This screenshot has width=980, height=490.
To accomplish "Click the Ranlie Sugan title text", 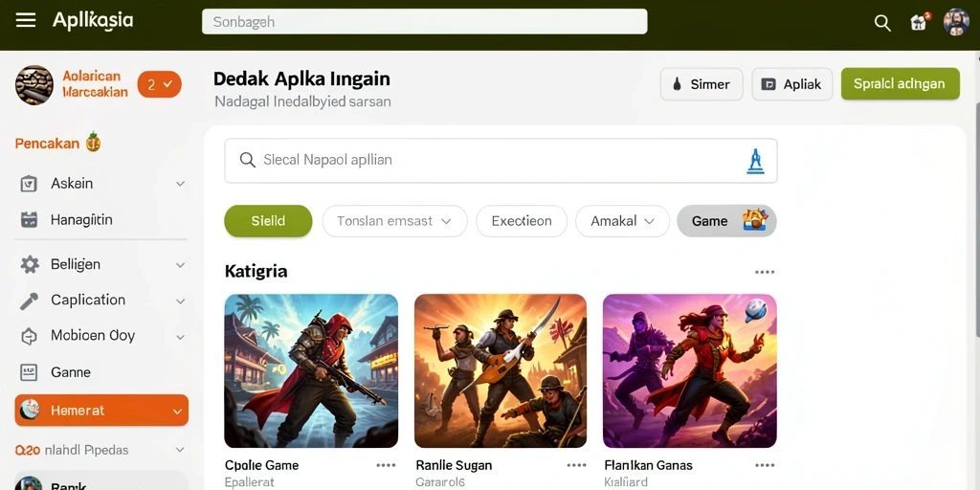I will tap(454, 466).
